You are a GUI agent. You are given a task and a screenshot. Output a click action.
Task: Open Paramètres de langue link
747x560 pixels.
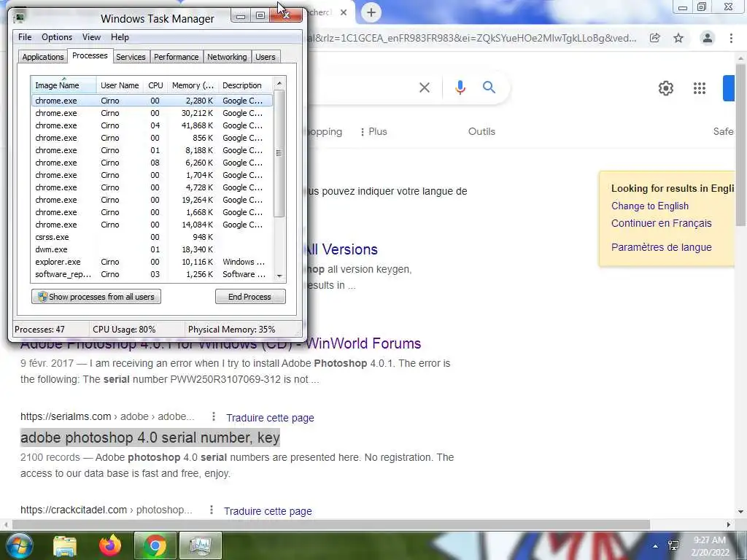(x=661, y=247)
